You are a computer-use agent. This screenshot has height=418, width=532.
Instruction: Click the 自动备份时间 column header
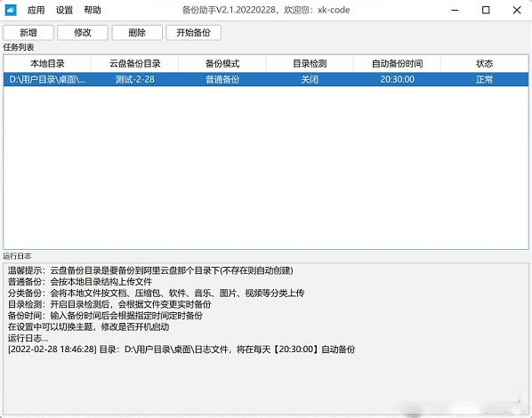pos(397,63)
